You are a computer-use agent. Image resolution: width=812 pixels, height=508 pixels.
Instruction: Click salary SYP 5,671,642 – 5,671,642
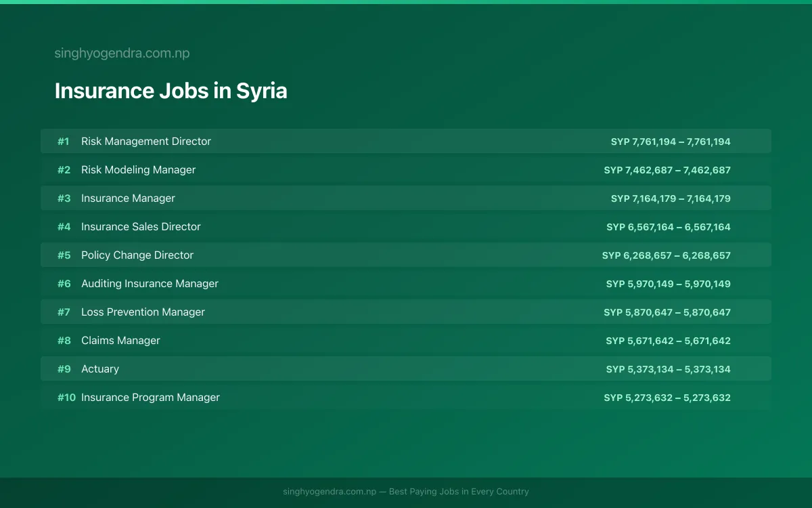669,341
